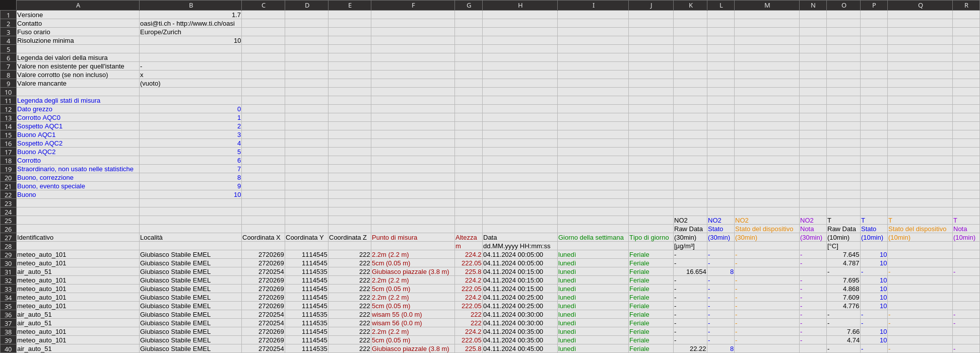Select the Europe/Zurich time zone cell
980x353 pixels.
190,32
